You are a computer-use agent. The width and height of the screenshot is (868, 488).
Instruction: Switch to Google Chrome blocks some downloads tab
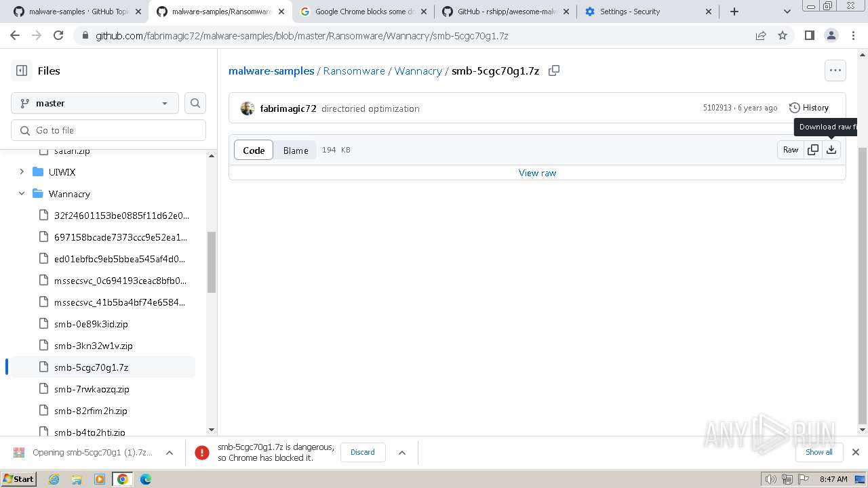pos(363,12)
